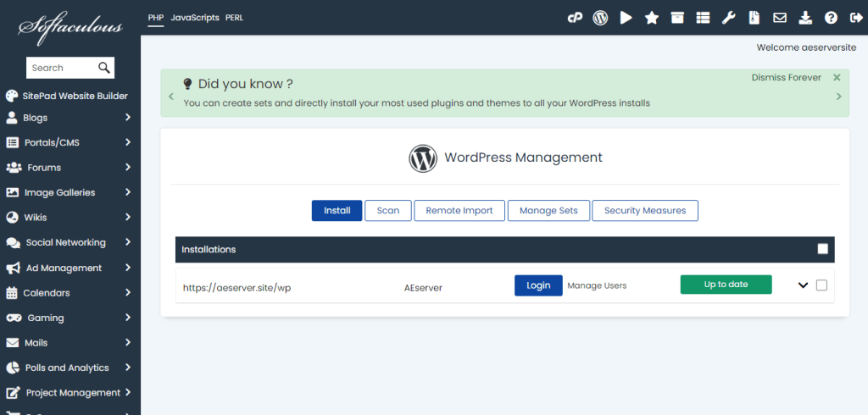868x415 pixels.
Task: Click Polls and Analytics pie chart icon
Action: (12, 368)
